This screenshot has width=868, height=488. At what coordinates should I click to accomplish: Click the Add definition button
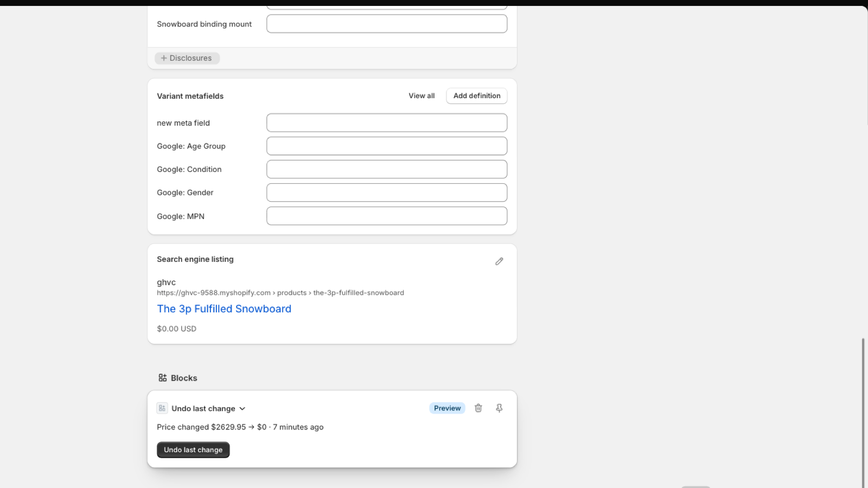pyautogui.click(x=477, y=96)
